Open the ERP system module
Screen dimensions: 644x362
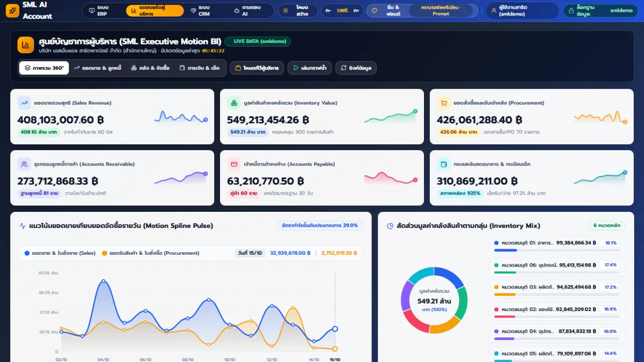(102, 11)
